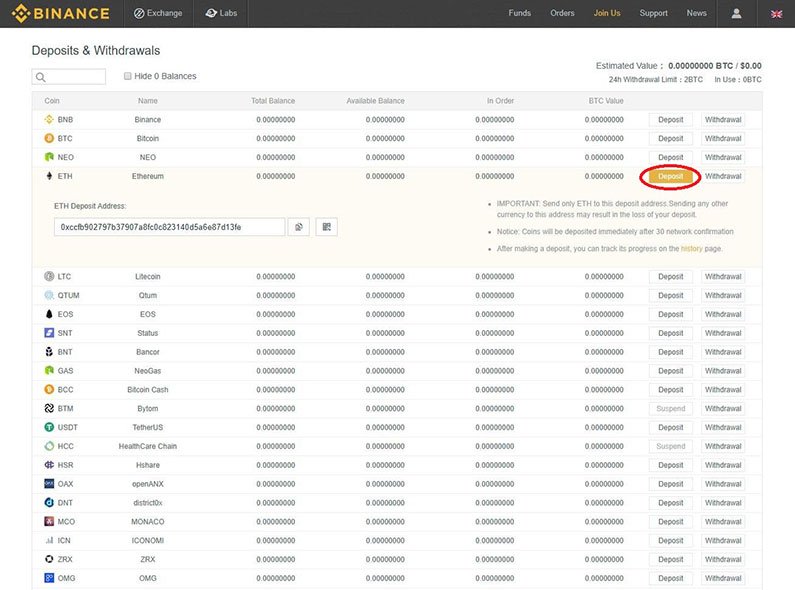Go to Join Us page
The image size is (795, 590).
click(607, 13)
